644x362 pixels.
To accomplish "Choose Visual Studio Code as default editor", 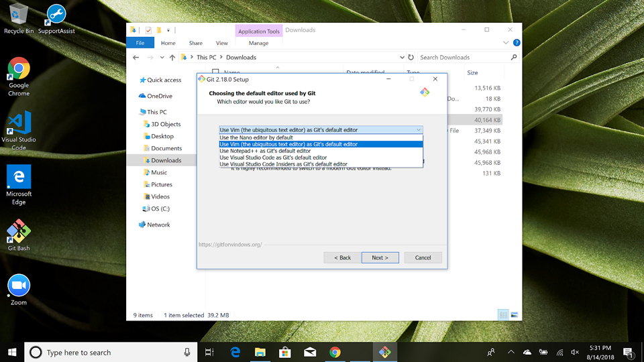I will click(321, 157).
